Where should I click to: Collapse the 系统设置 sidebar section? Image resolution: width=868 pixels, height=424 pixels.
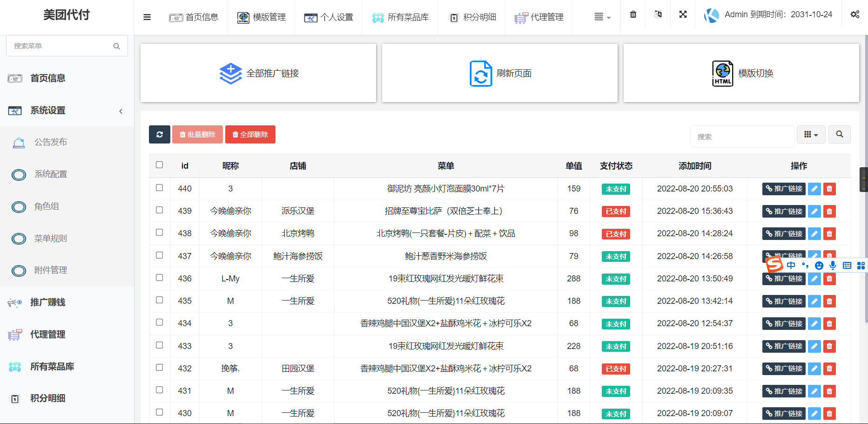121,111
